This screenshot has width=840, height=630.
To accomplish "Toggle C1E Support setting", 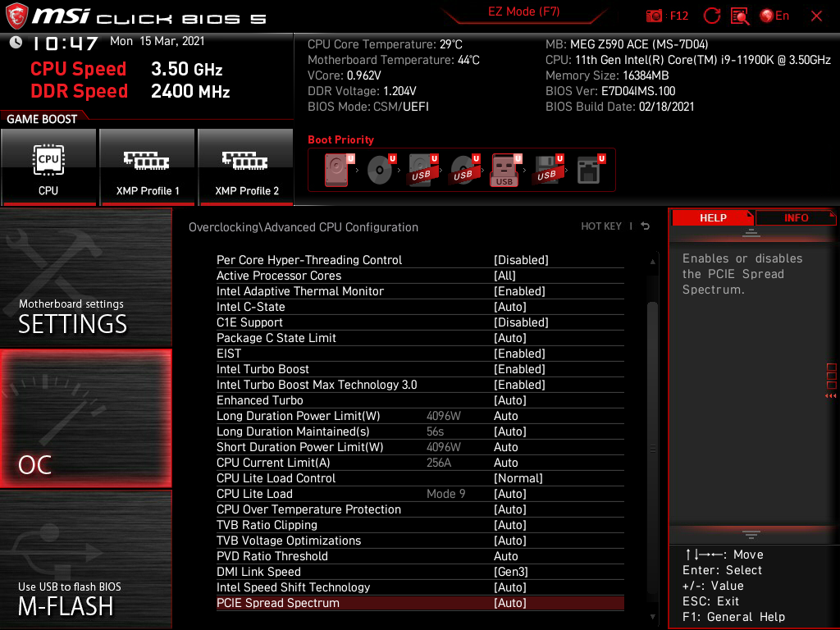I will [x=420, y=322].
